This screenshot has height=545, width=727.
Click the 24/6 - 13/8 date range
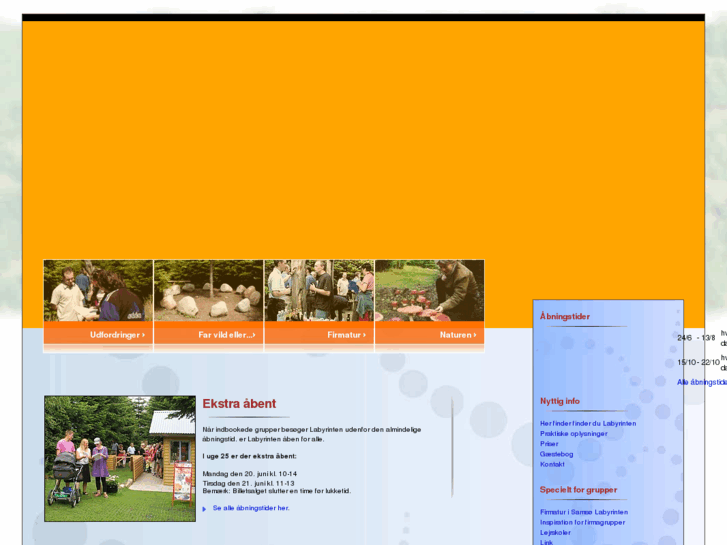click(x=696, y=338)
